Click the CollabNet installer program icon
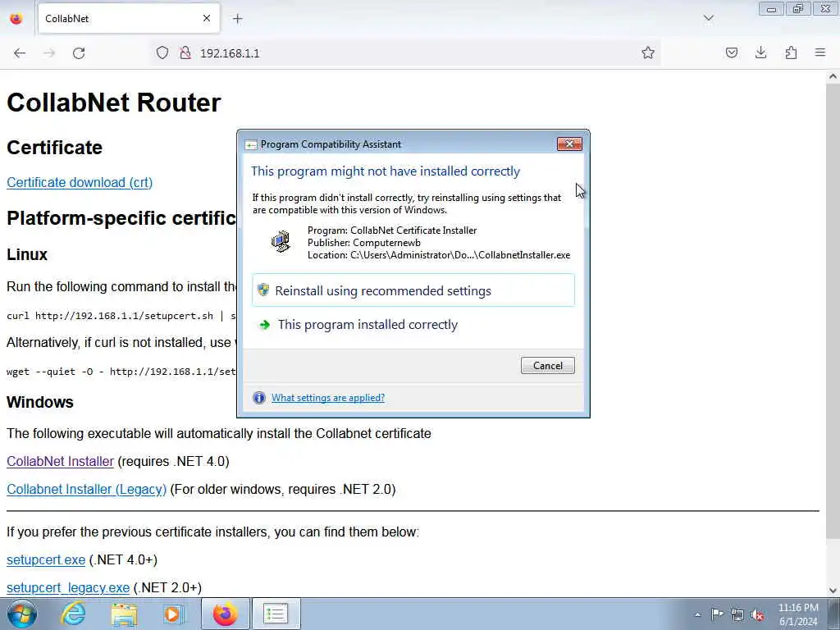 [281, 242]
